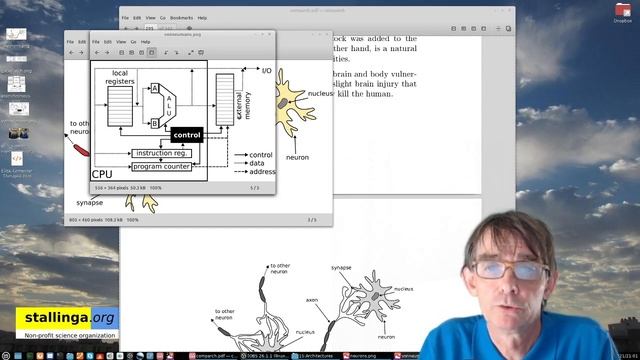Click back arrow in neuron viewer window behind
Viewport: 640px width, 360px height.
(x=71, y=53)
